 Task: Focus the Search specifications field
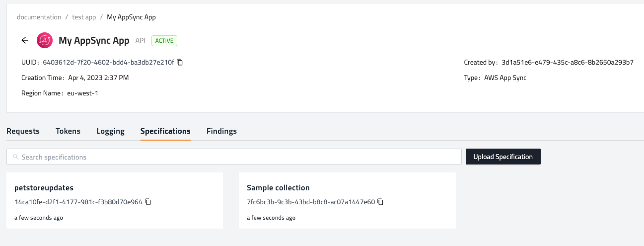(x=238, y=157)
